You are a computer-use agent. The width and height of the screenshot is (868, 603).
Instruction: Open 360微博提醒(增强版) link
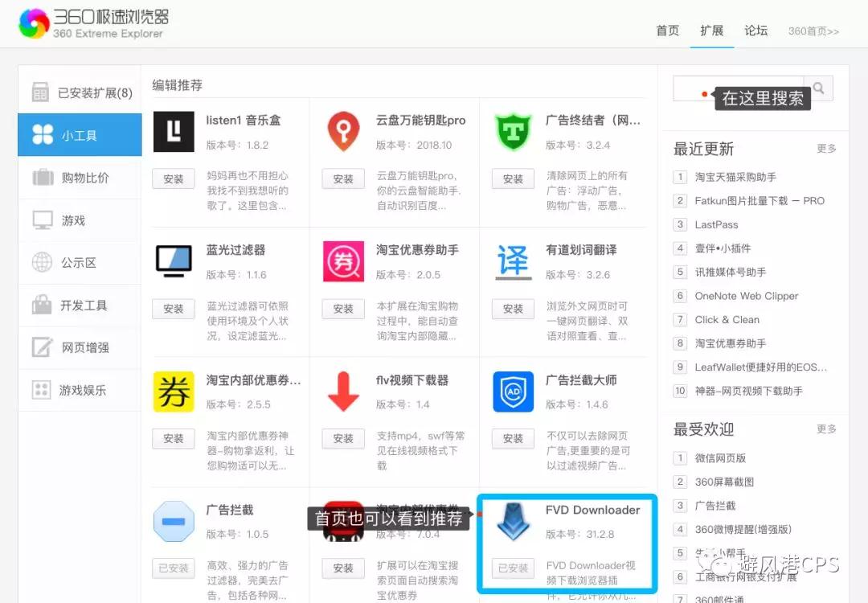click(x=743, y=530)
